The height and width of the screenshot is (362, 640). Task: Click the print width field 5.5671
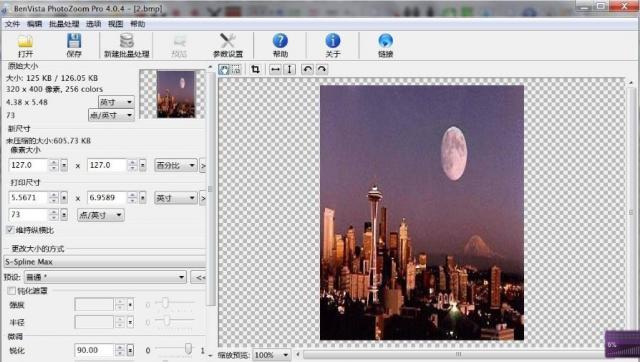(x=29, y=198)
